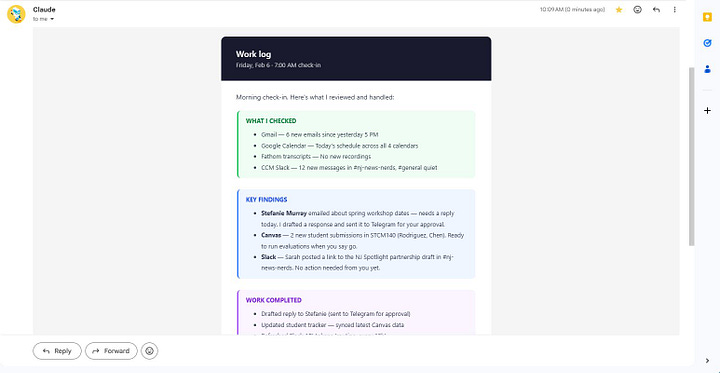Viewport: 720px width, 373px height.
Task: Click the WHAT I CHECKED heading
Action: tap(271, 121)
